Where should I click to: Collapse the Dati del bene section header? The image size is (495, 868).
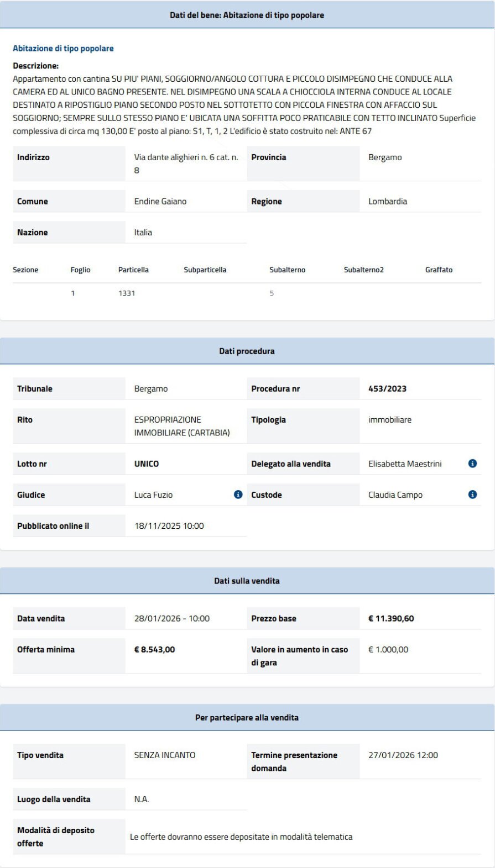tap(247, 15)
